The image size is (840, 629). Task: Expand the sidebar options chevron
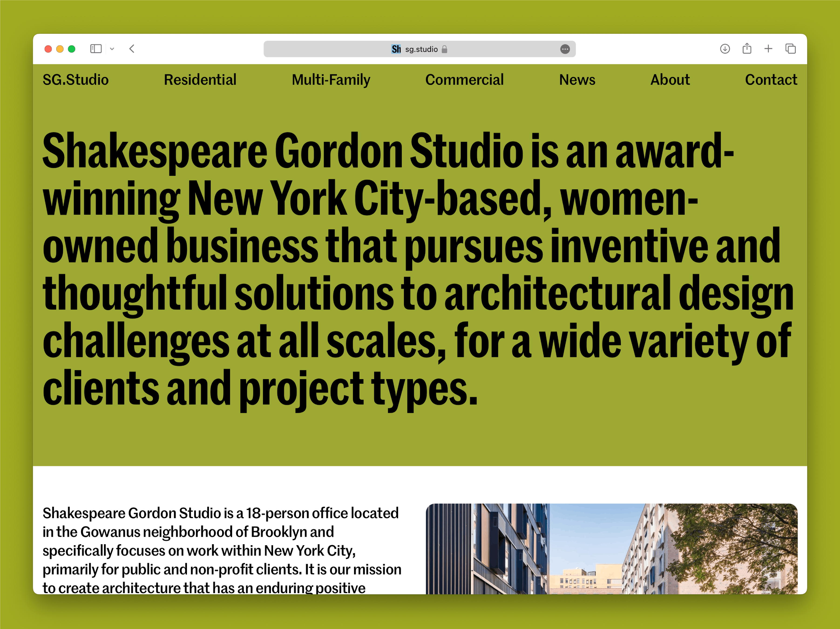[112, 49]
